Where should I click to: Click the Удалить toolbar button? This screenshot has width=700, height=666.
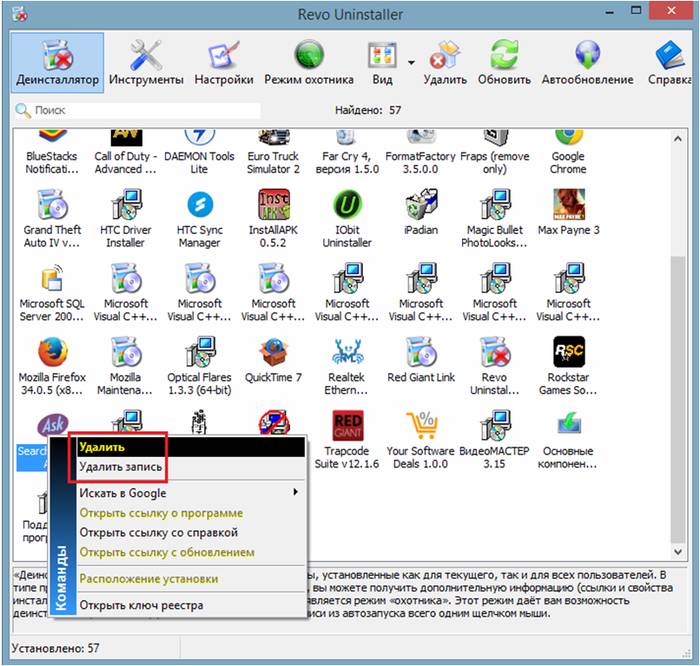click(444, 61)
